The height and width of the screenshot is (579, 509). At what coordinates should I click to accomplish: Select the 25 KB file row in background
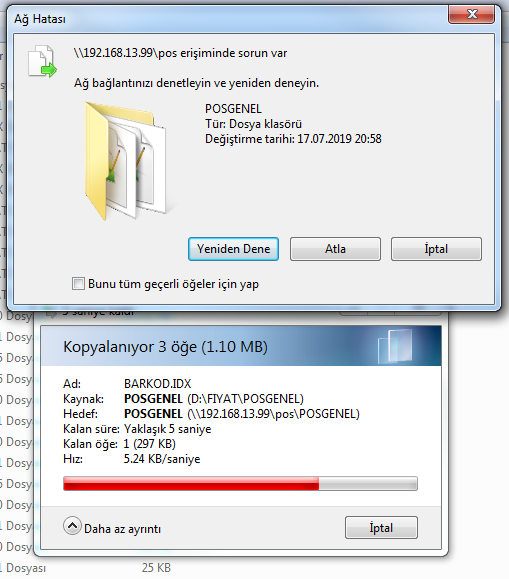click(85, 568)
